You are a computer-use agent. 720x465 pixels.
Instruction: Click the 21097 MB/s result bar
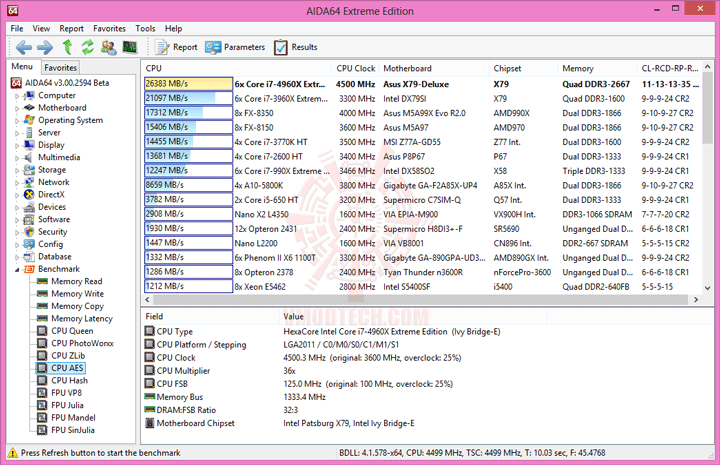pyautogui.click(x=188, y=98)
